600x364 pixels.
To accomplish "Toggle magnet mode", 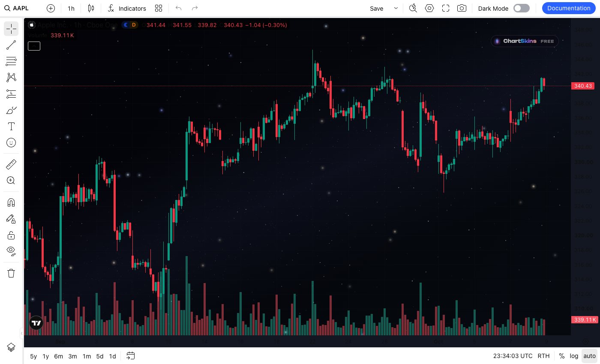I will (11, 203).
